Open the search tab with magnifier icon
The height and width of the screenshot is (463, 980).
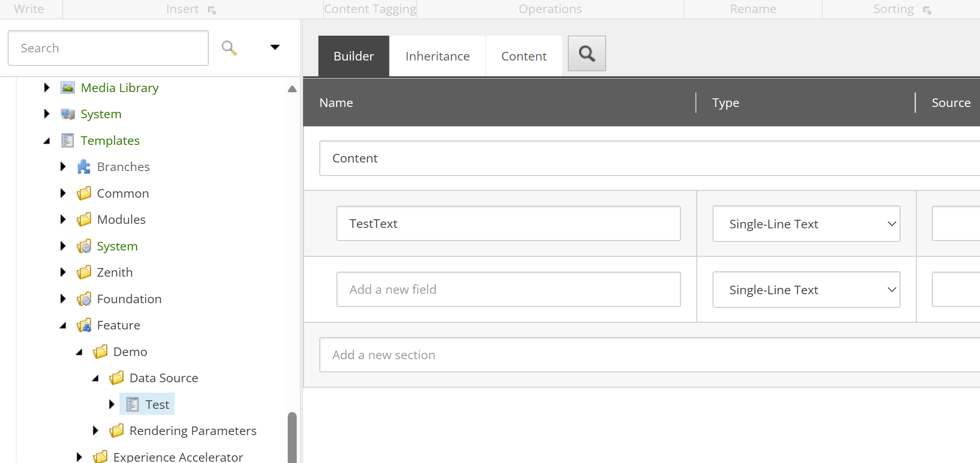coord(586,54)
